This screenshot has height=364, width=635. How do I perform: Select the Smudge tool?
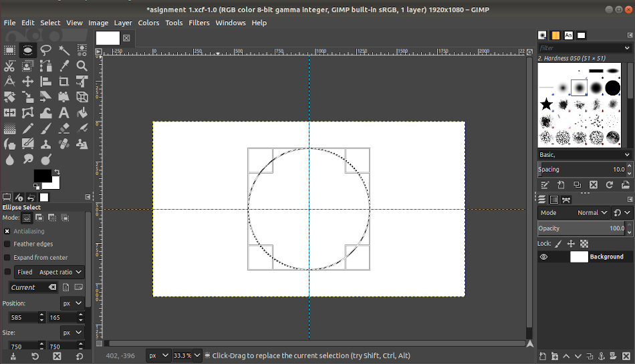[x=27, y=160]
